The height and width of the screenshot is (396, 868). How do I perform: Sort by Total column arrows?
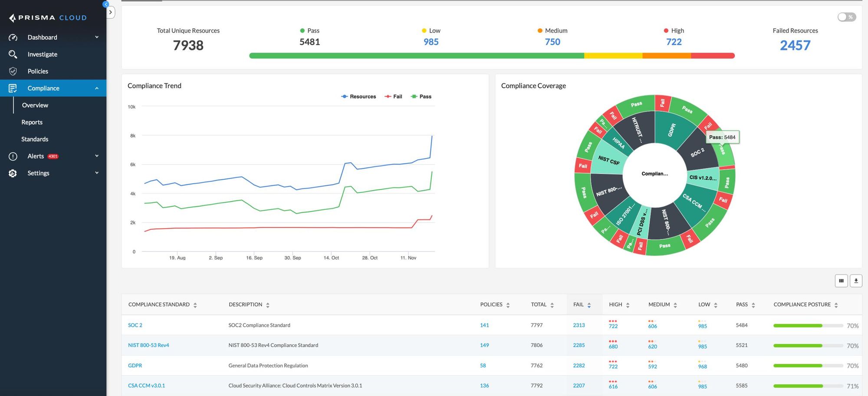(x=552, y=305)
